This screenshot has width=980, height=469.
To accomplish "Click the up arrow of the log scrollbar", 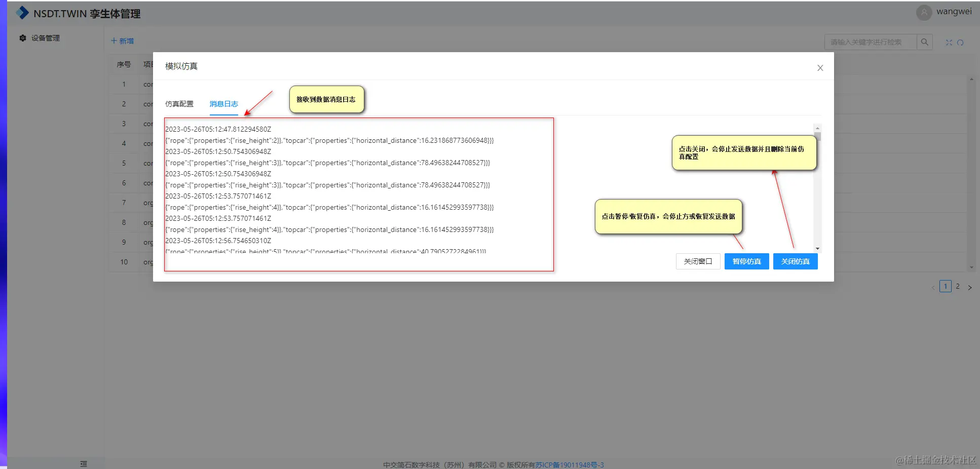I will pos(817,128).
